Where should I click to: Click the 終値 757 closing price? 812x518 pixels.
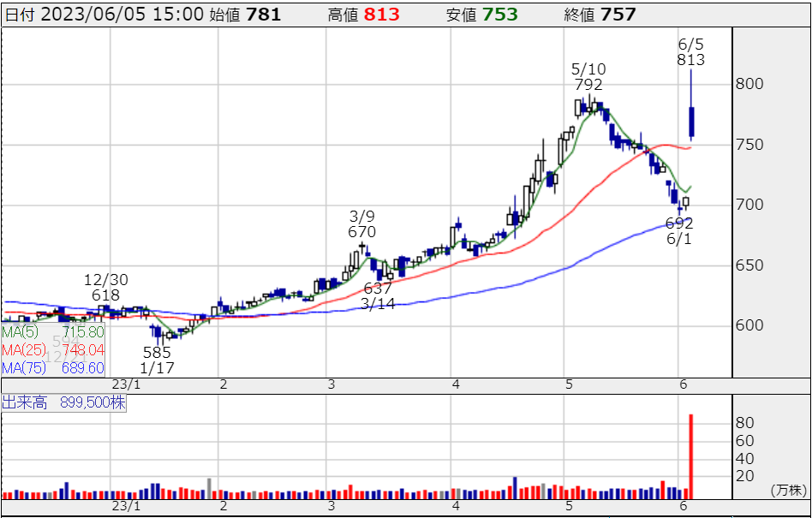click(618, 15)
